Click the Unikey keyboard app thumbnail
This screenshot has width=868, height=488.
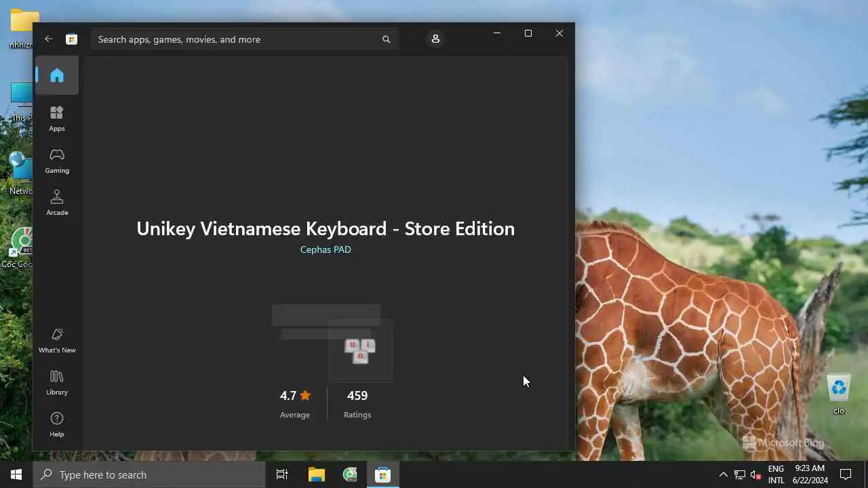pos(360,350)
